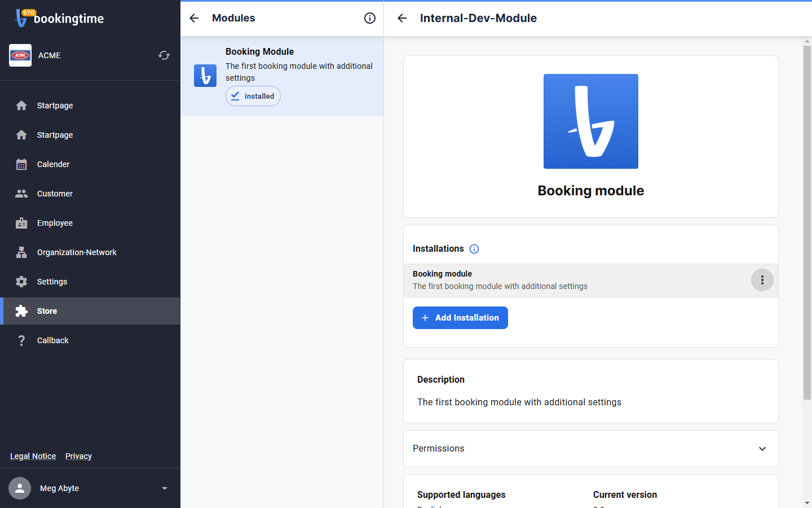Image resolution: width=812 pixels, height=508 pixels.
Task: Go back from the Modules panel
Action: pos(194,18)
